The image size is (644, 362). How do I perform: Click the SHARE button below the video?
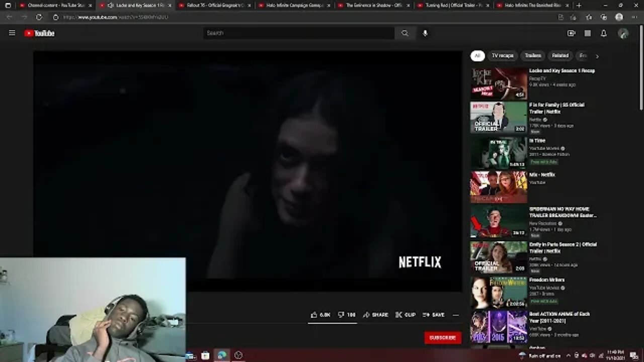[375, 315]
